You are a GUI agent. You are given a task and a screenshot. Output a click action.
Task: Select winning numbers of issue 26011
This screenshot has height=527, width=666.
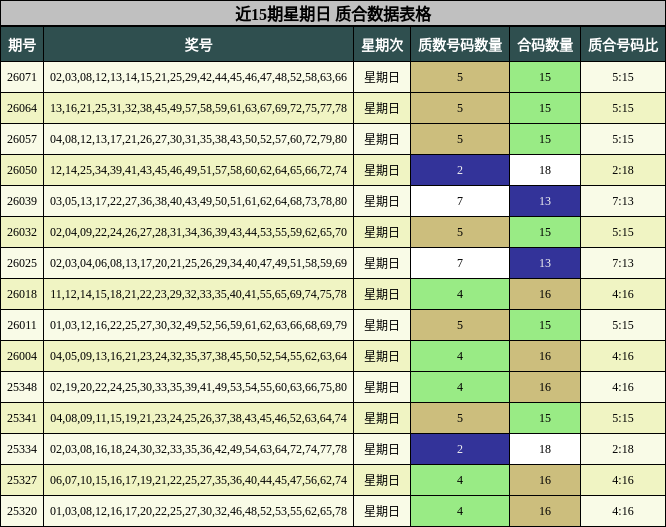pyautogui.click(x=198, y=325)
